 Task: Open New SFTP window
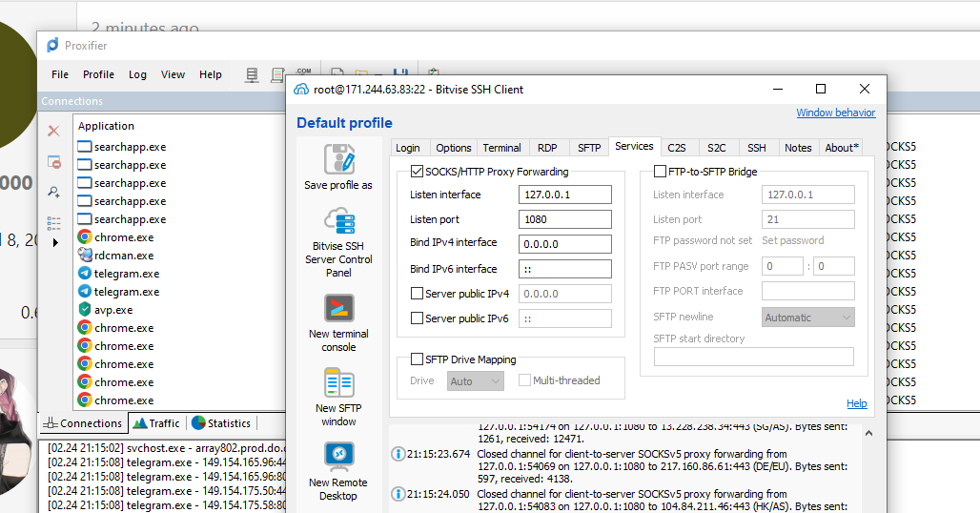[338, 382]
